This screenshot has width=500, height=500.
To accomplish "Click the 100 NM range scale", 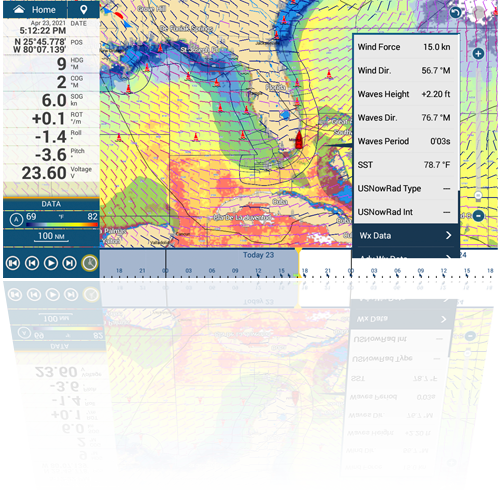I will pos(51,236).
